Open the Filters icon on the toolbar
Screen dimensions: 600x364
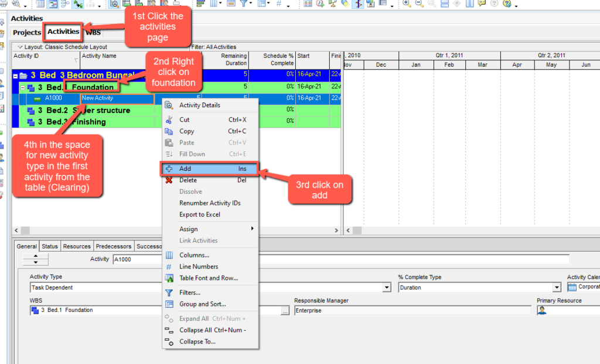(x=242, y=4)
